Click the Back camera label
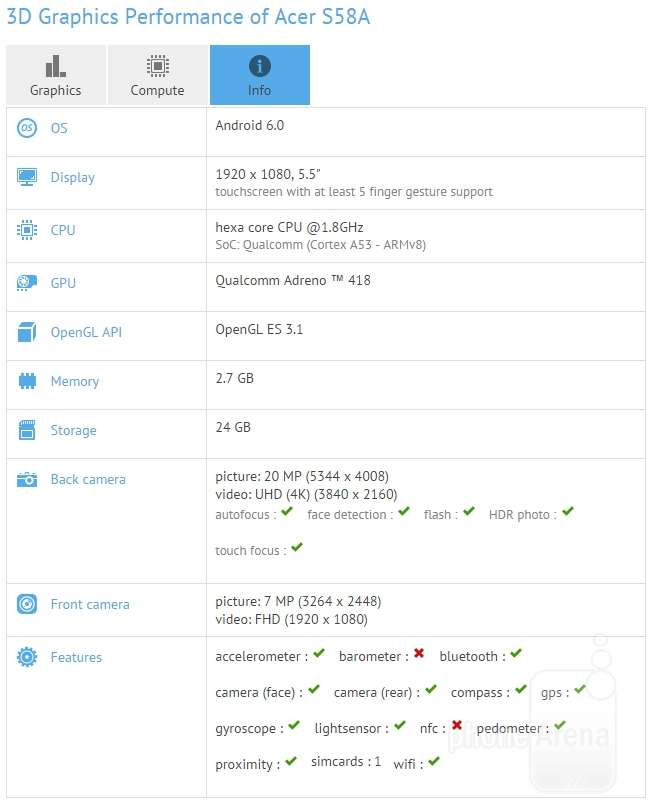The width and height of the screenshot is (652, 801). coord(88,480)
